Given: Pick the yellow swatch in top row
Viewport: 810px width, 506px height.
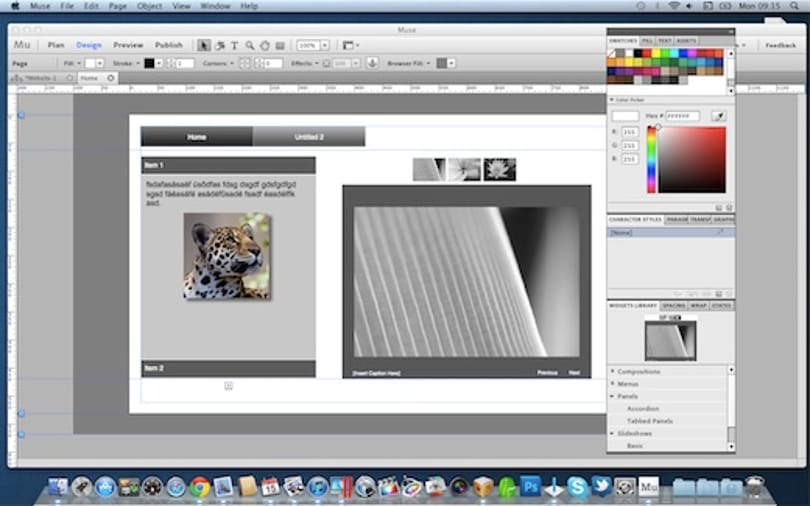Looking at the screenshot, I should [655, 53].
